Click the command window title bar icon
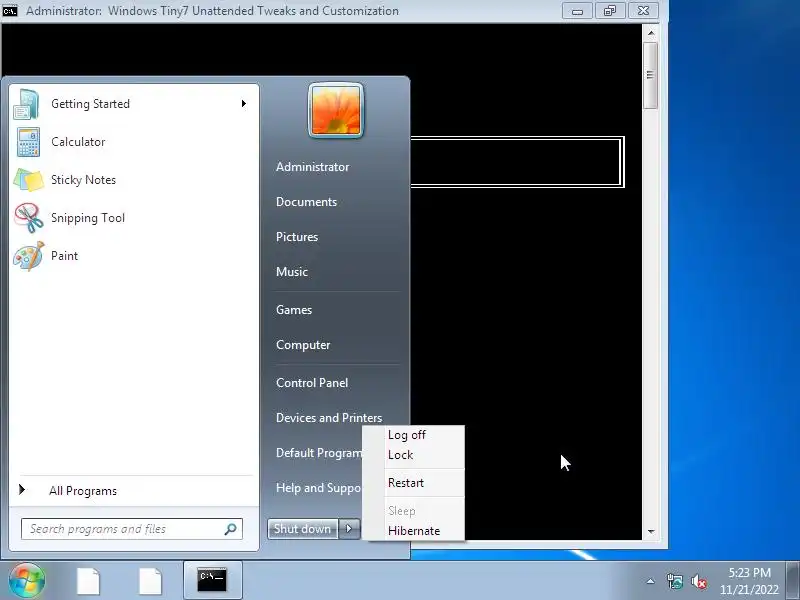The height and width of the screenshot is (600, 800). (x=10, y=10)
